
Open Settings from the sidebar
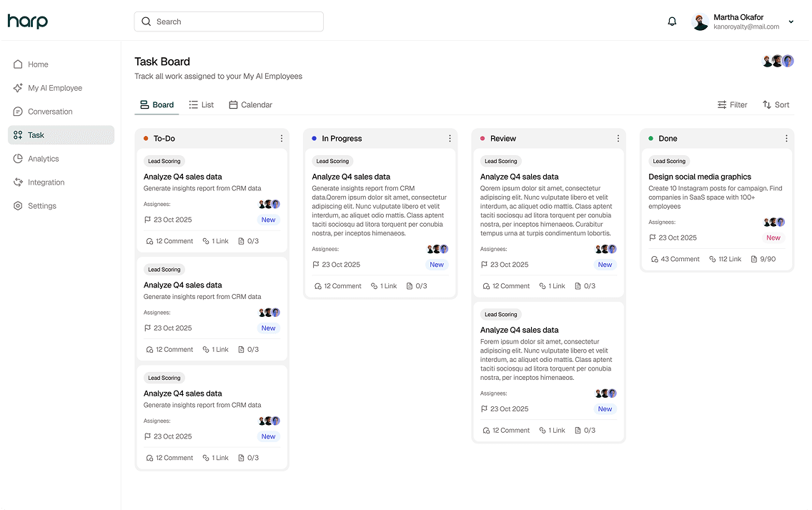click(x=44, y=205)
